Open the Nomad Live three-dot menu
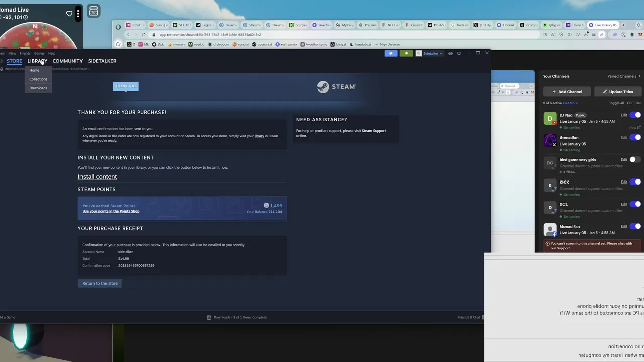644x362 pixels. [78, 14]
